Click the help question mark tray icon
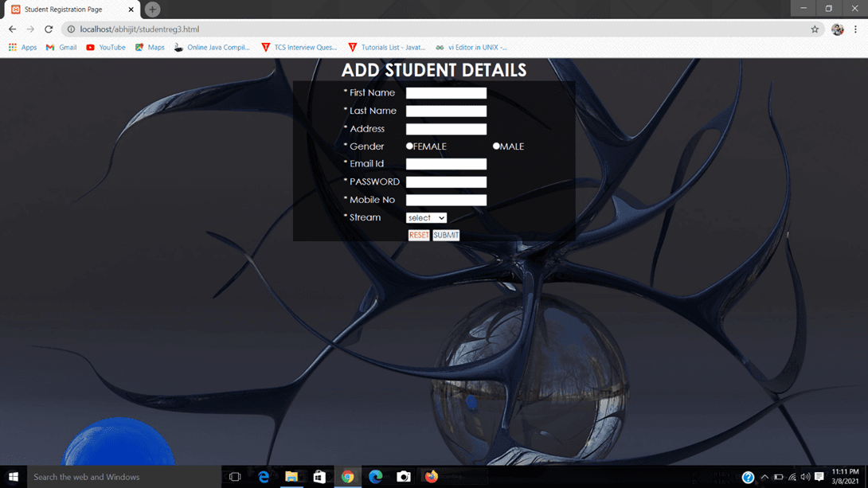 [x=748, y=477]
